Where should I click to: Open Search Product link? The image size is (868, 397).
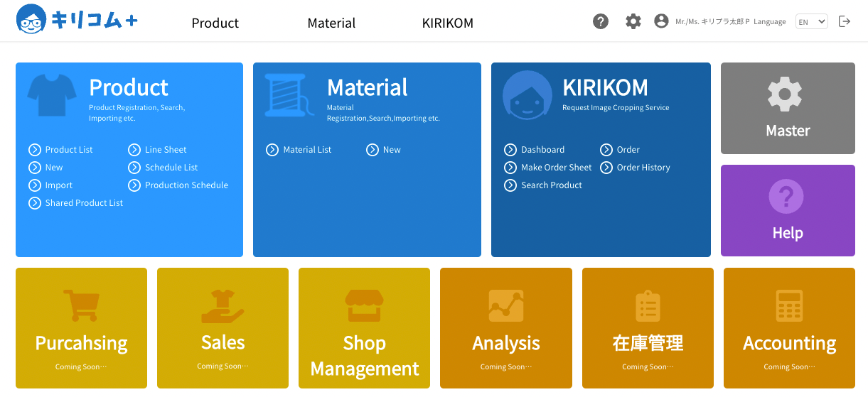click(551, 185)
